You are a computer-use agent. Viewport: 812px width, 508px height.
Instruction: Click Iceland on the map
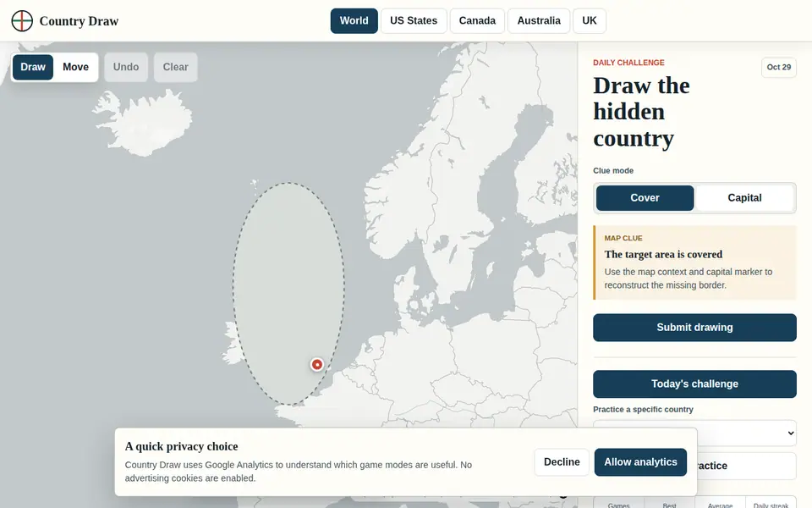click(x=144, y=122)
